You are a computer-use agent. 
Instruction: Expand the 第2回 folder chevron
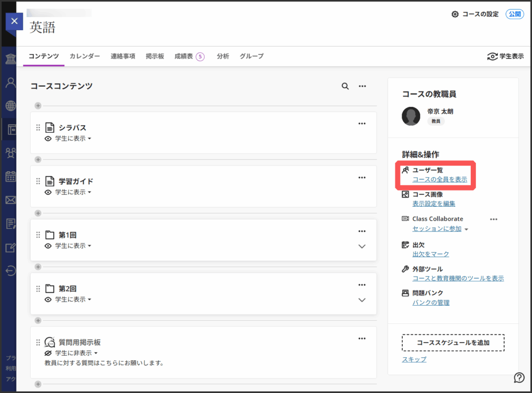point(362,300)
